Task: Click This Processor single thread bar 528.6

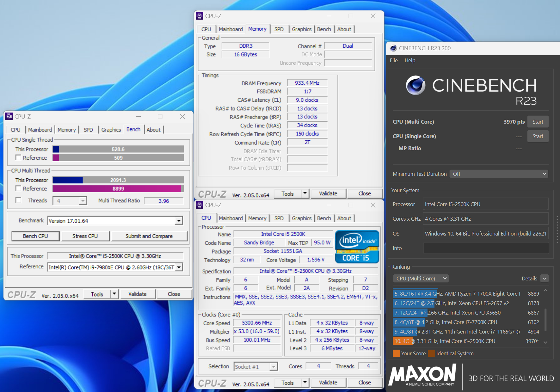Action: pyautogui.click(x=118, y=149)
